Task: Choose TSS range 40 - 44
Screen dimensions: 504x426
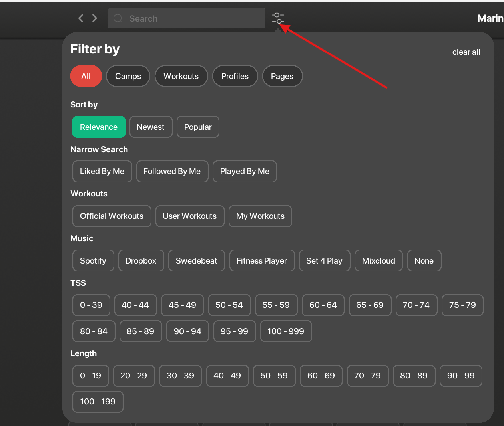Action: (x=135, y=305)
